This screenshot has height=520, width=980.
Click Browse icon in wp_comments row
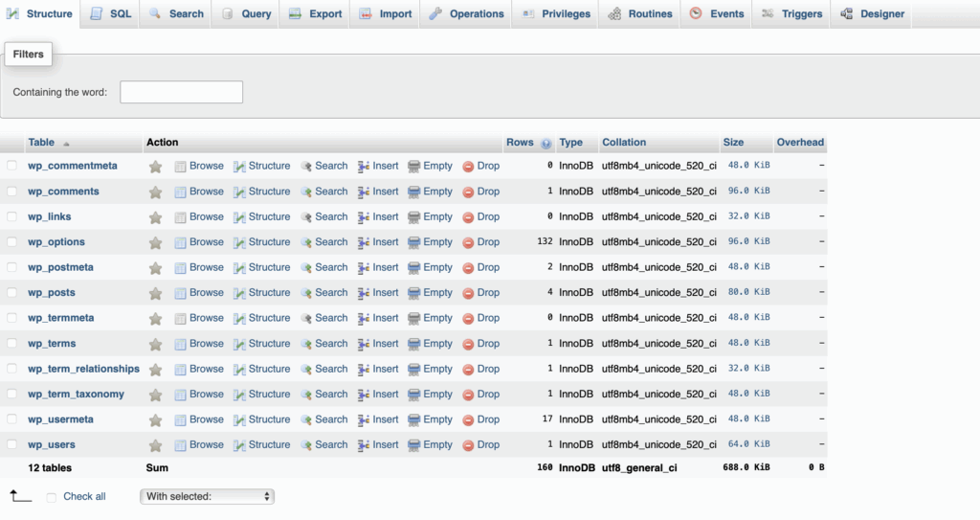[180, 192]
